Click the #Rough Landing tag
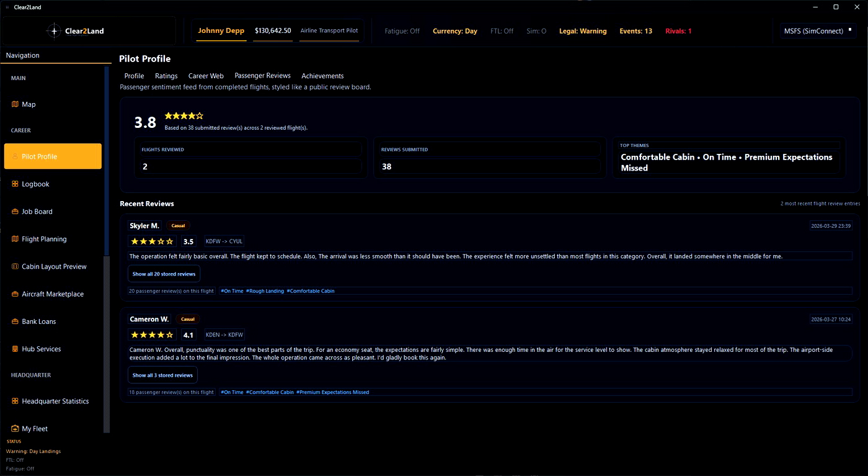The width and height of the screenshot is (868, 476). (x=265, y=291)
